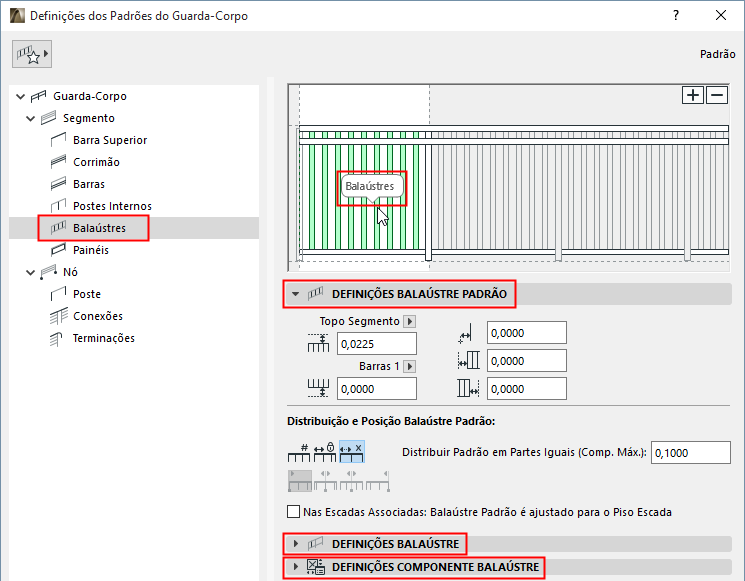Open the railing favorites star button

32,54
